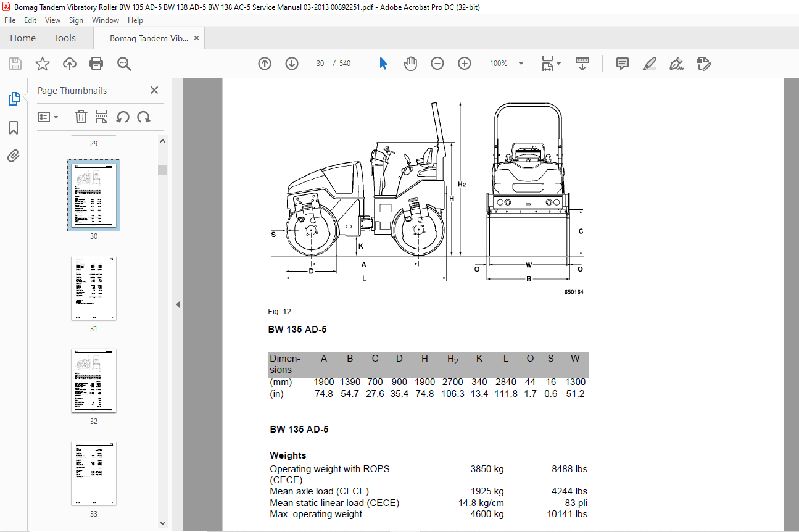The image size is (799, 532).
Task: Open the Sign document pen icon
Action: click(x=676, y=64)
